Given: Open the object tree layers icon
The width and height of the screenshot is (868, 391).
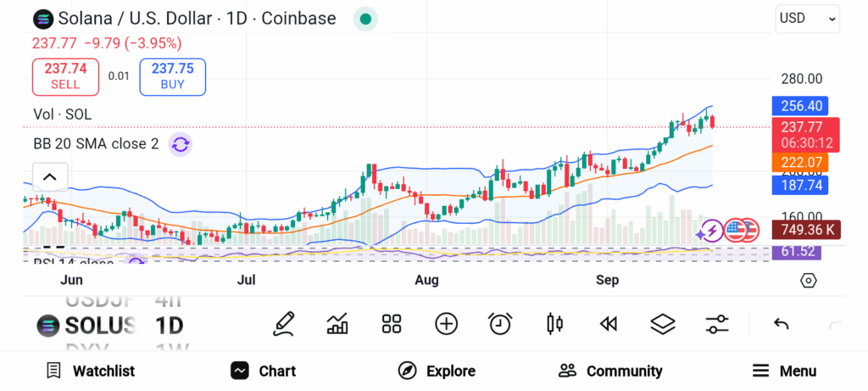Looking at the screenshot, I should click(662, 323).
